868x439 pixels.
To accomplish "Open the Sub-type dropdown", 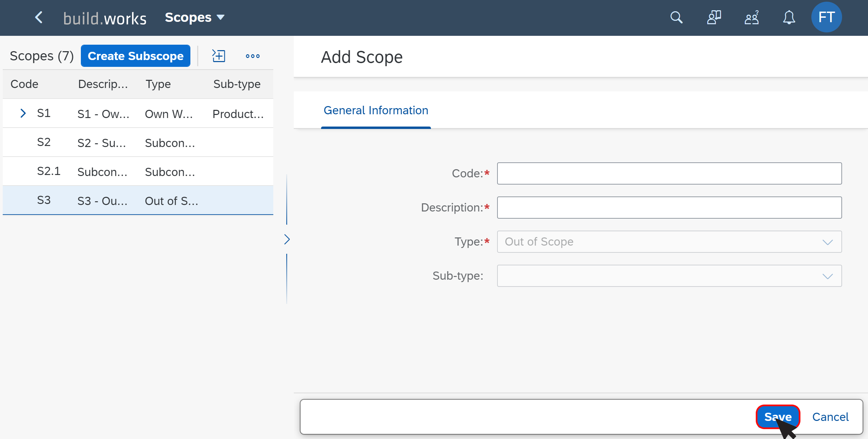I will point(669,276).
